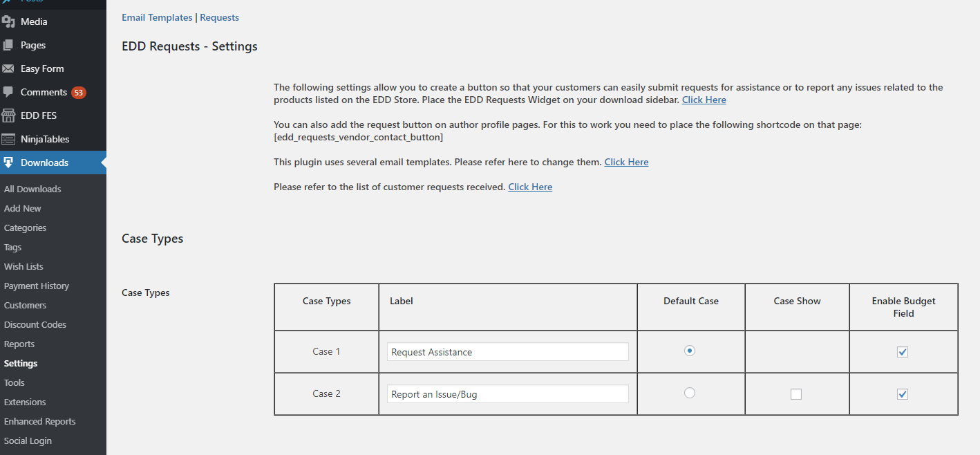Open Wish Lists submenu item
The height and width of the screenshot is (455, 980).
click(23, 266)
